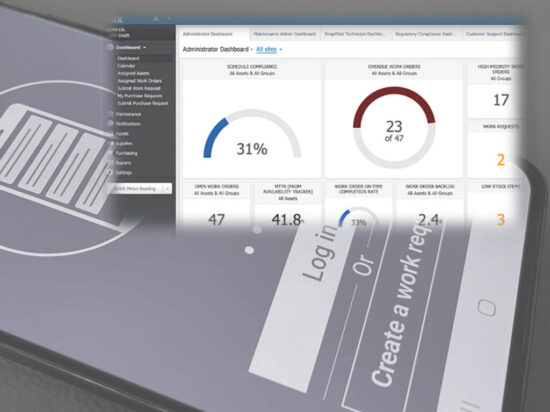Open the Quick Meter Reading dropdown arrow

click(167, 189)
